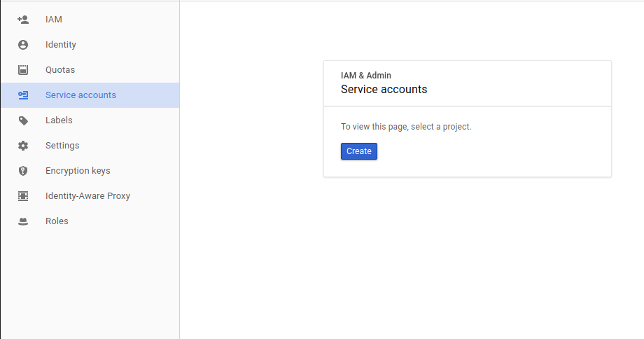
Task: Click the IAM add-person icon
Action: coord(23,20)
